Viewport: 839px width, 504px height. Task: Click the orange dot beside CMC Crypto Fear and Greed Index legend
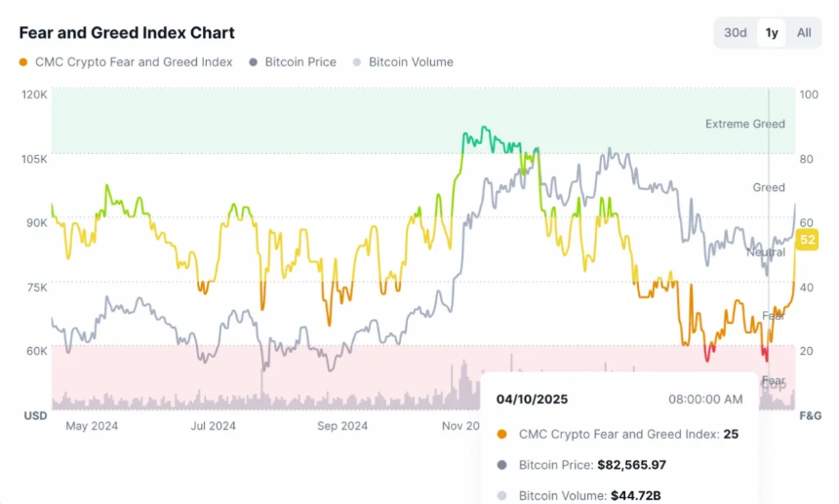click(24, 62)
